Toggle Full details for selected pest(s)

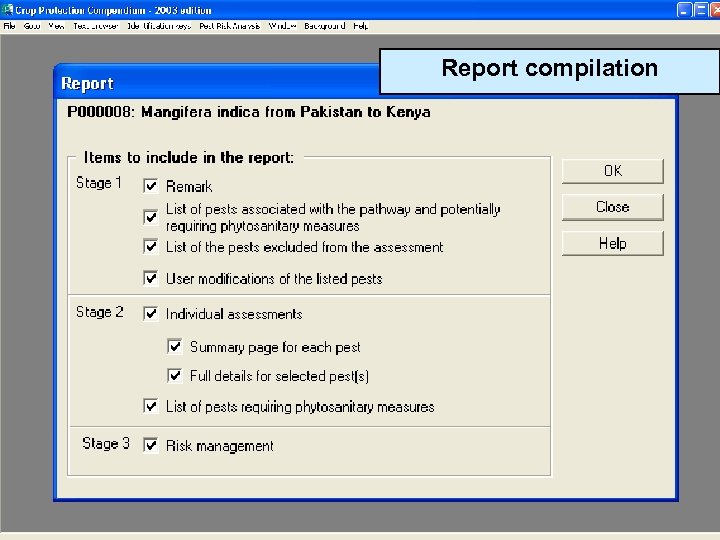tap(174, 376)
